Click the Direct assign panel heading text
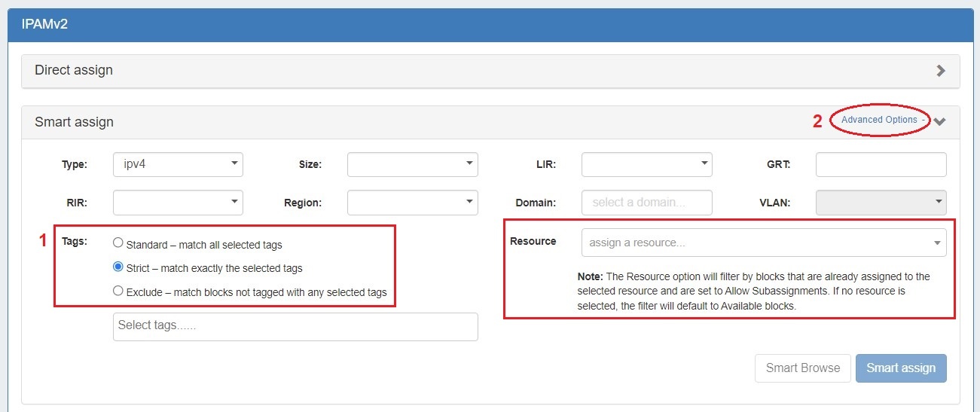Screen dimensions: 980x412 click(x=74, y=70)
